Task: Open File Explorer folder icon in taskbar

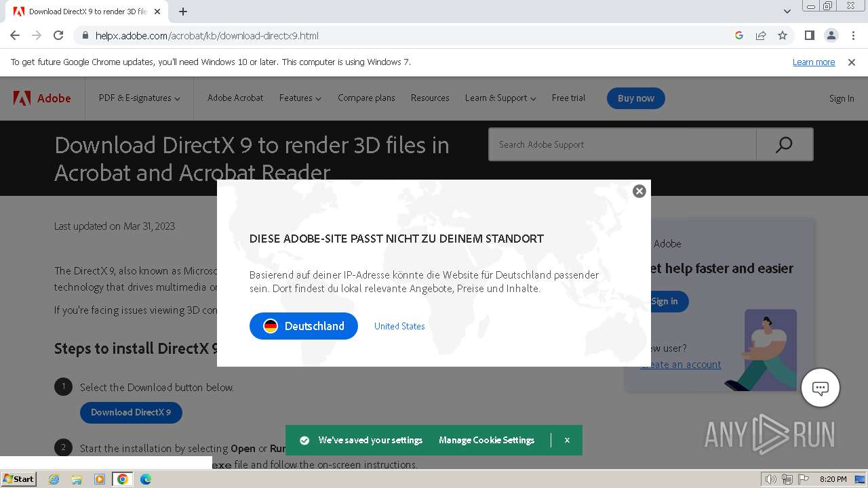Action: [x=77, y=479]
